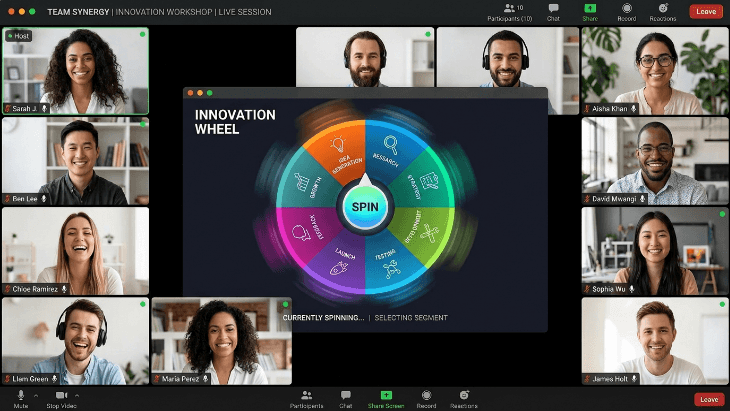
Task: Click Record in the bottom toolbar
Action: pos(426,399)
